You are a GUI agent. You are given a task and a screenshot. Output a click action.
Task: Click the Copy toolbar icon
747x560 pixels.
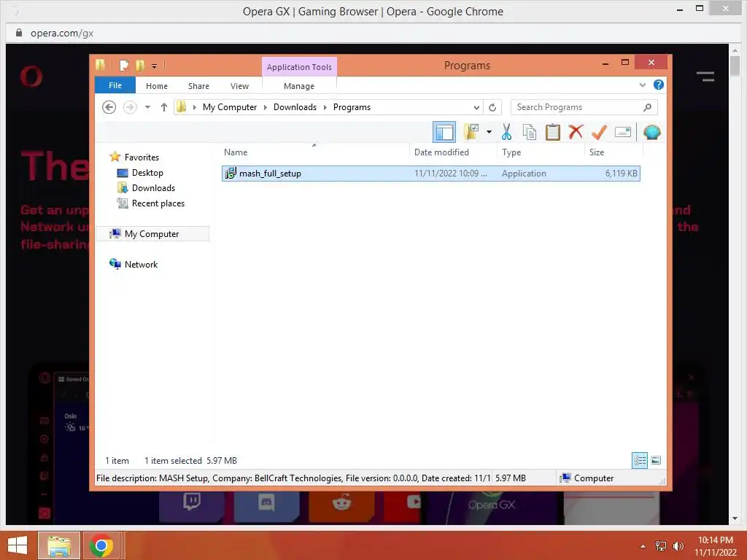point(530,132)
